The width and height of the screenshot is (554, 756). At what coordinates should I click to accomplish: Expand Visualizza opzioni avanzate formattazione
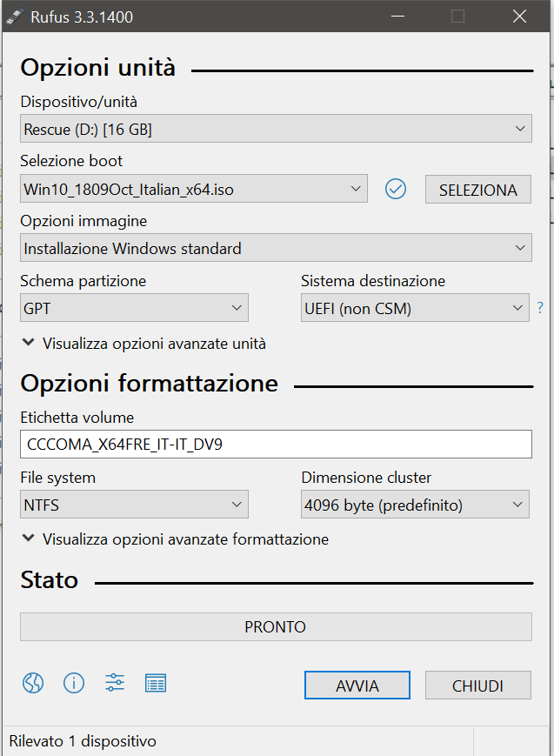[175, 539]
